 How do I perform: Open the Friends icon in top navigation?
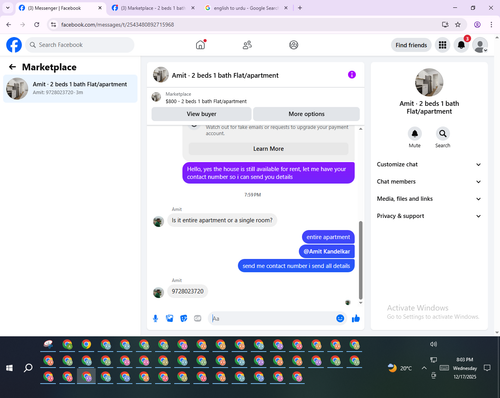click(247, 45)
